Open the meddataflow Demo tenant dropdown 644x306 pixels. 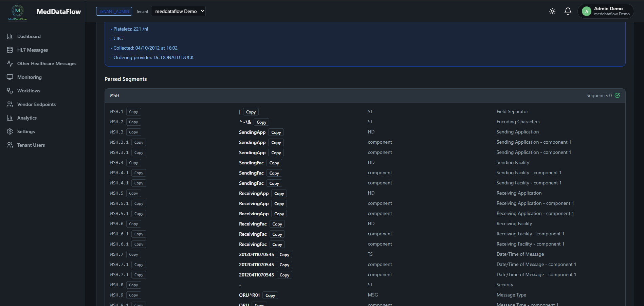[x=178, y=11]
